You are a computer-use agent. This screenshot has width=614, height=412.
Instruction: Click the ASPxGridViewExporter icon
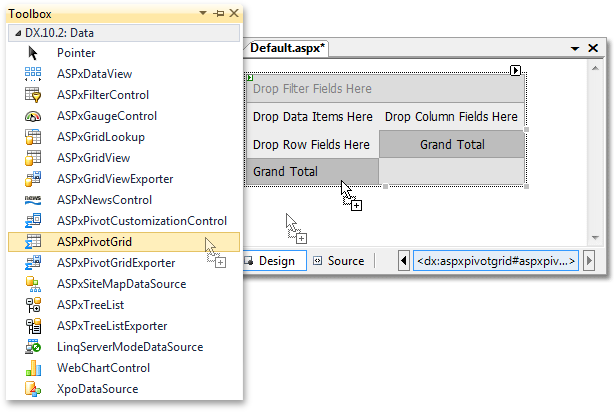[x=33, y=179]
